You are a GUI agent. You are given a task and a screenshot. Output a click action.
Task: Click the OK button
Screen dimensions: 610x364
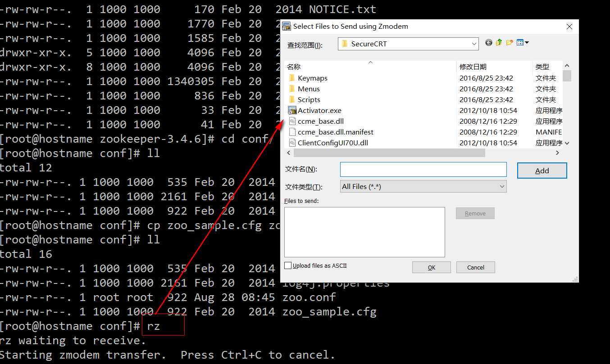tap(432, 267)
